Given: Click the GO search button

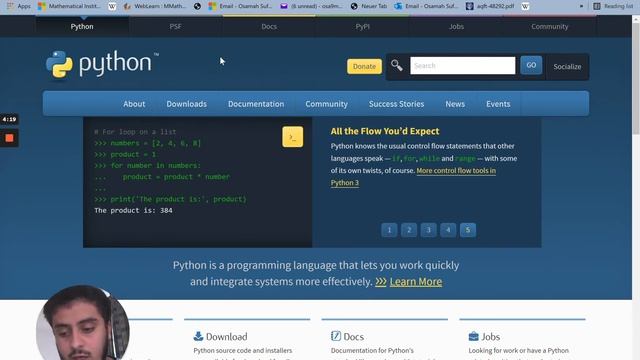Looking at the screenshot, I should [531, 65].
